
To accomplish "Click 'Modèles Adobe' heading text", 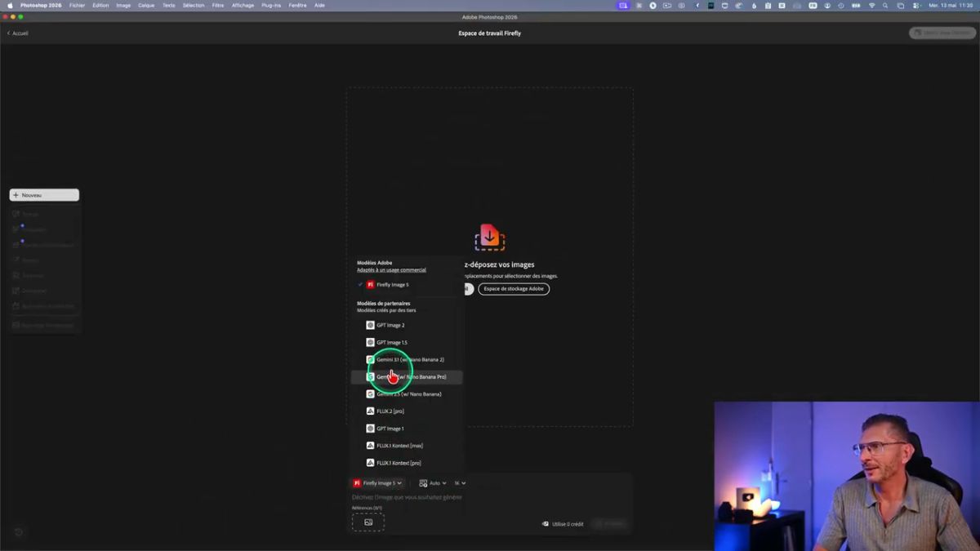I will [374, 263].
